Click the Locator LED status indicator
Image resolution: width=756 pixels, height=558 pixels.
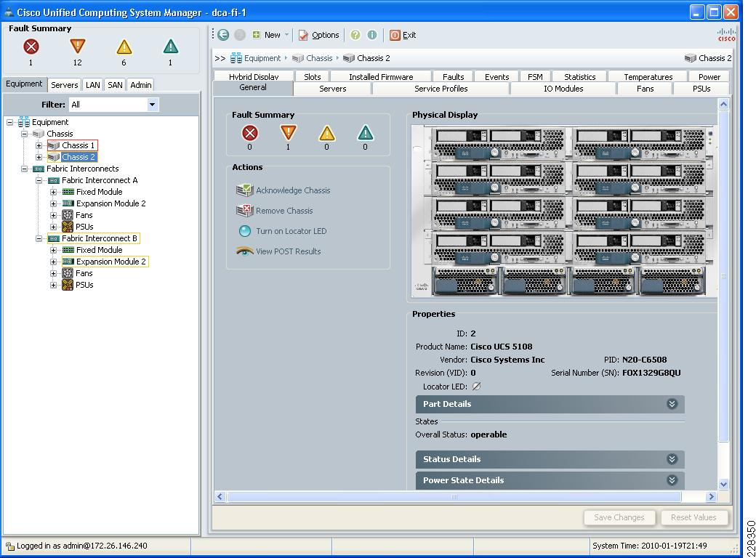pyautogui.click(x=476, y=386)
